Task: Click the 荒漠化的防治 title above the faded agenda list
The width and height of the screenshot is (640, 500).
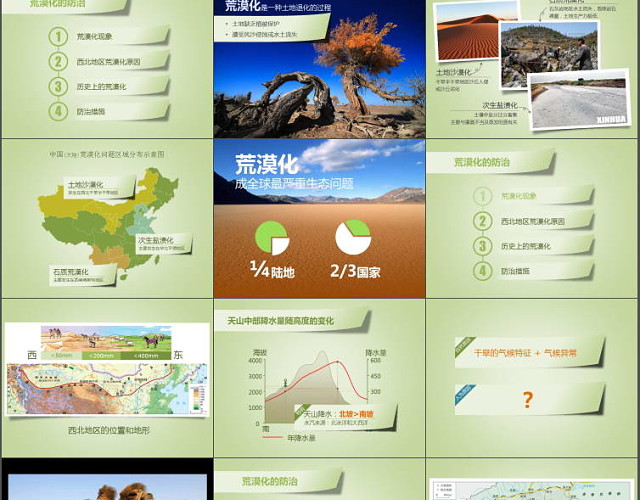Action: click(482, 162)
